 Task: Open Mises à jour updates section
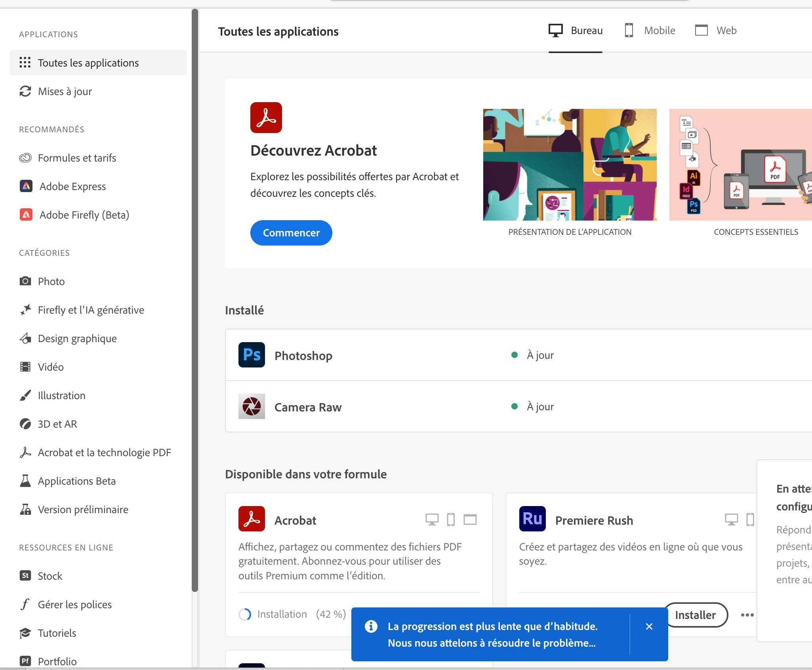point(65,91)
